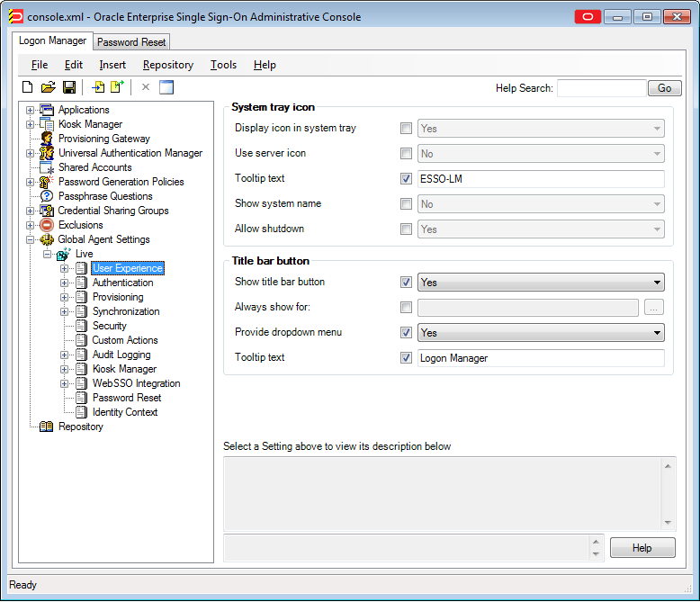Image resolution: width=700 pixels, height=602 pixels.
Task: Click the Provisioning Gateway person icon
Action: (47, 139)
